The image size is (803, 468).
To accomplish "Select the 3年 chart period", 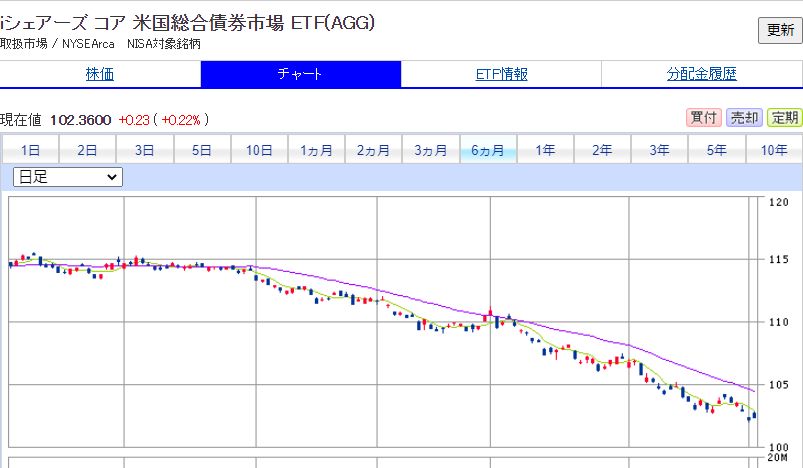I will click(660, 150).
